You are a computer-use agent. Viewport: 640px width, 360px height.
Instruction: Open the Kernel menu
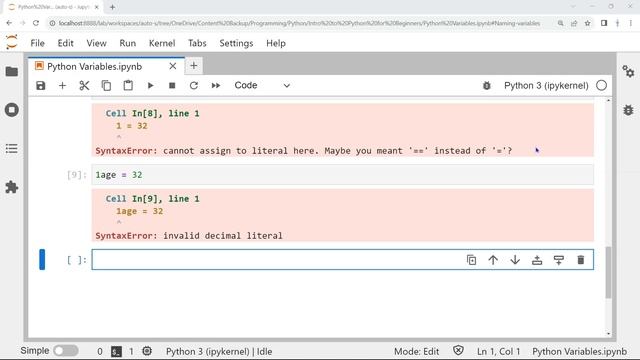point(162,43)
